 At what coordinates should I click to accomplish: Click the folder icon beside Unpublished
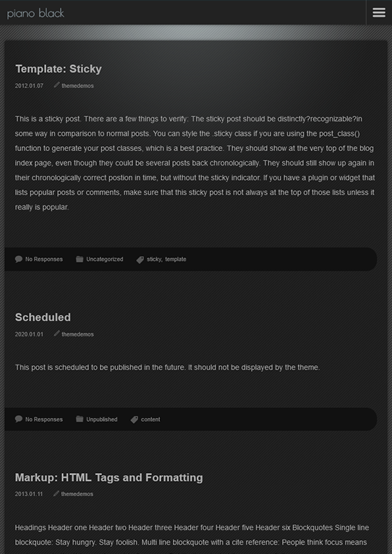(80, 419)
